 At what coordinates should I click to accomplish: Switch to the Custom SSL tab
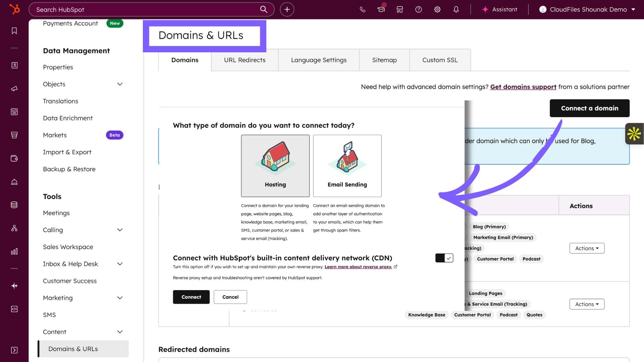pyautogui.click(x=440, y=60)
